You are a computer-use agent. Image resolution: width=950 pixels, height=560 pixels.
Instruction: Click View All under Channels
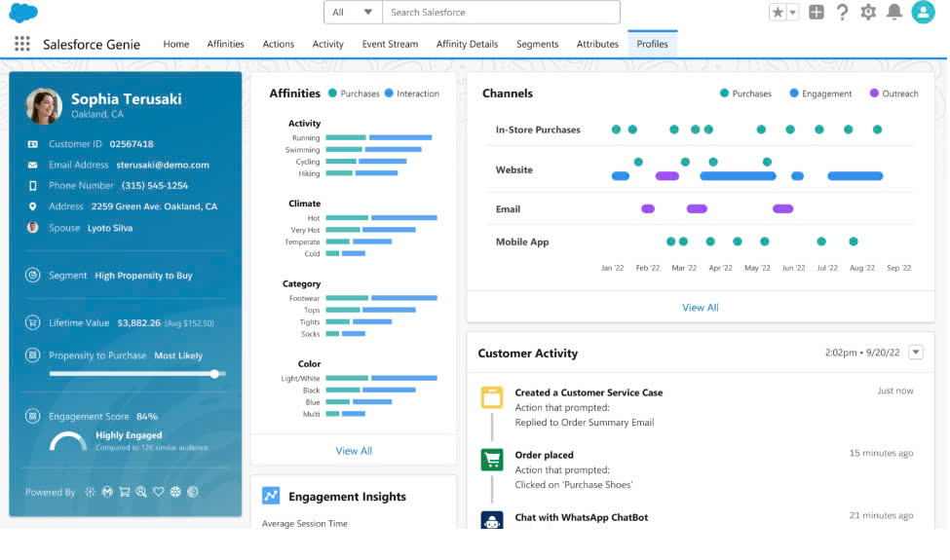tap(700, 308)
